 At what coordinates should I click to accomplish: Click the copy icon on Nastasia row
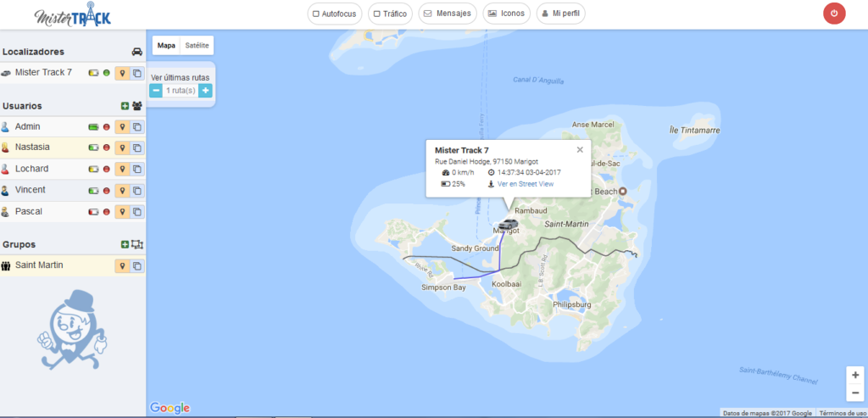[136, 148]
